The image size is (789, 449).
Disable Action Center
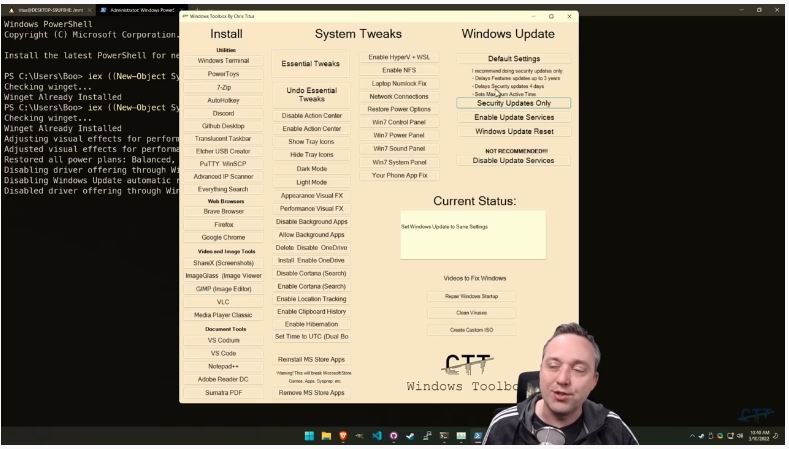[x=311, y=116]
